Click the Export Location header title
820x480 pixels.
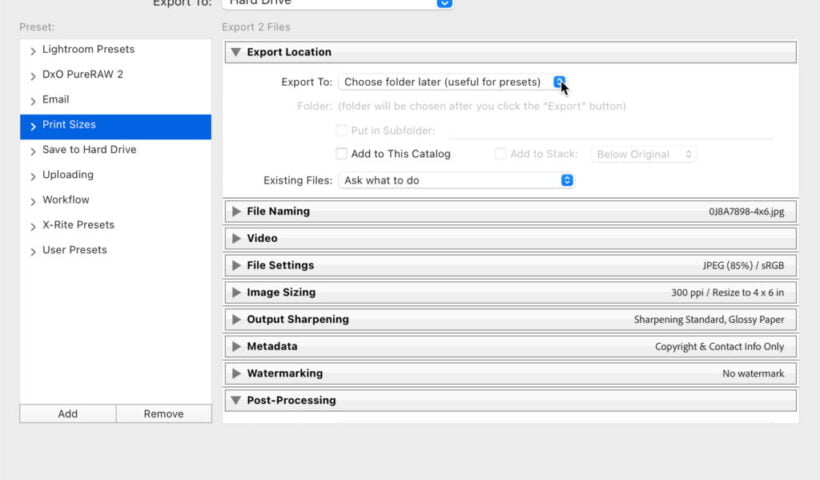click(x=289, y=52)
